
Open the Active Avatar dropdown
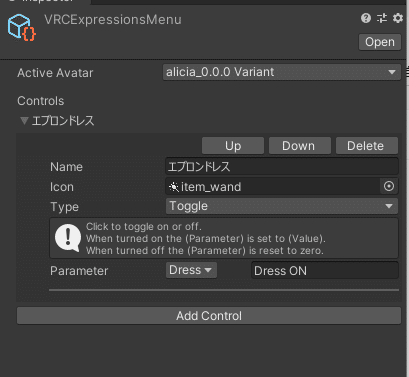point(282,72)
